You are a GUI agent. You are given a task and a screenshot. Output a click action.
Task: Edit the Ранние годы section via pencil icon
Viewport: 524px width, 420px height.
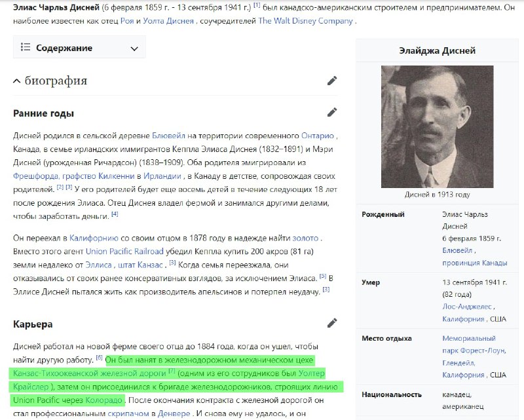pyautogui.click(x=332, y=112)
